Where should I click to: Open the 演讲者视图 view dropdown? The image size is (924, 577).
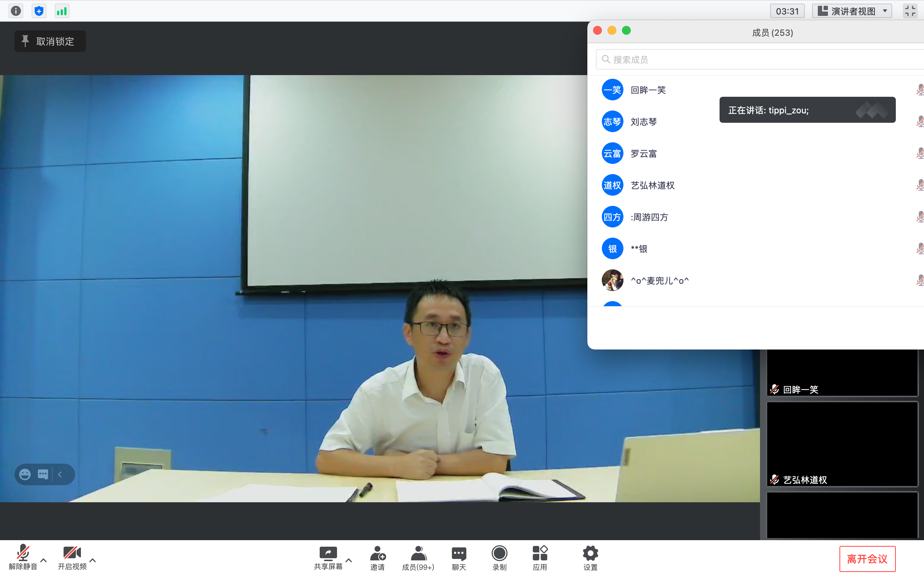pos(852,11)
